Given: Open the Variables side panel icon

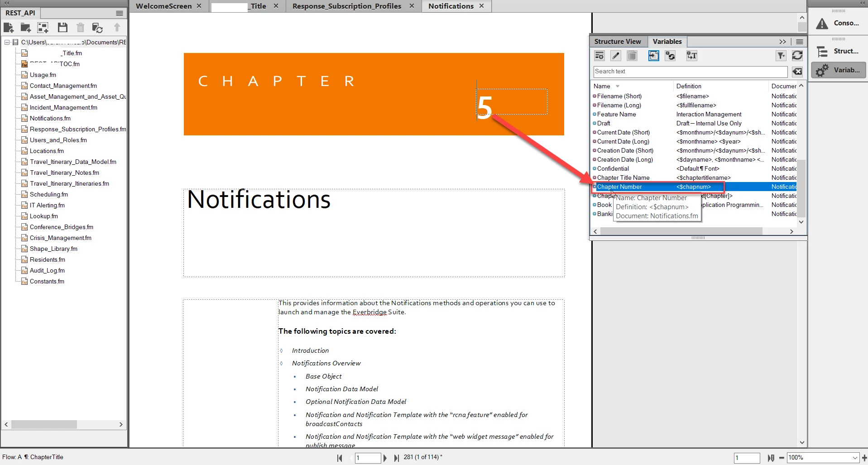Looking at the screenshot, I should pos(838,70).
